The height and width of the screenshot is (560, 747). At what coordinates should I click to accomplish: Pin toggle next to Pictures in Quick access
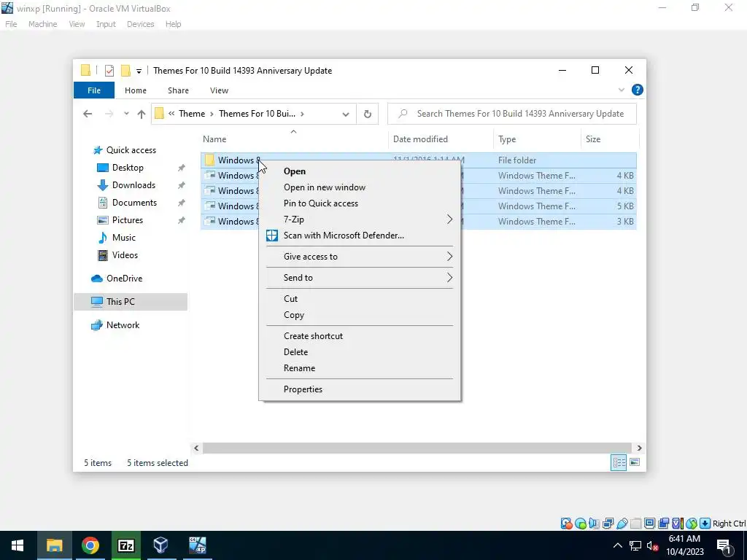coord(181,220)
